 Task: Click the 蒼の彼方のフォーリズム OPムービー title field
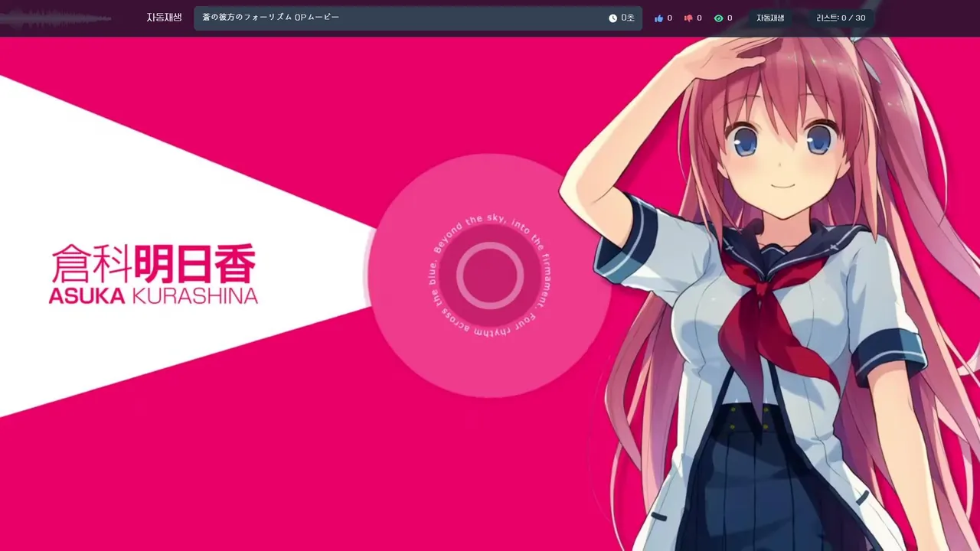[x=418, y=18]
